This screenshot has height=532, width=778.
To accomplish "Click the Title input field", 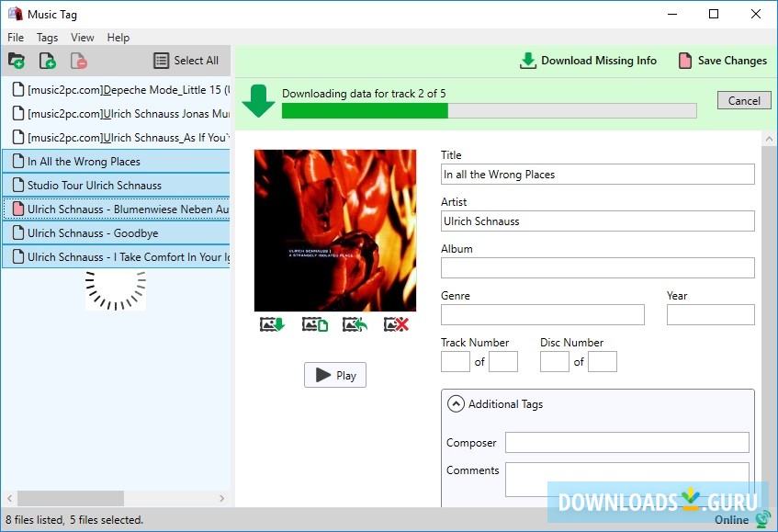I will pyautogui.click(x=597, y=175).
